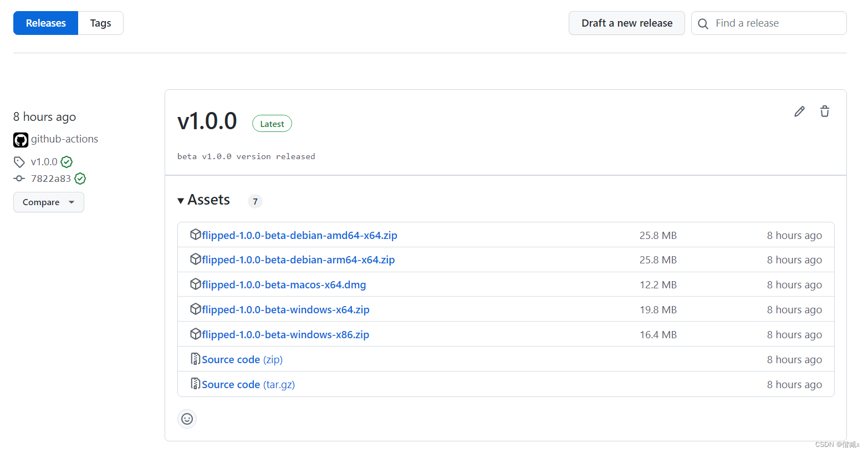
Task: Download flipped-1.0.0-beta-windows-x86.zip
Action: [285, 335]
